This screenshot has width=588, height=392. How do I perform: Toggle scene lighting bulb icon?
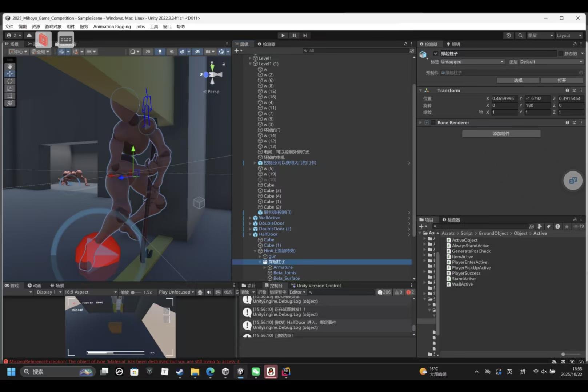pyautogui.click(x=160, y=52)
